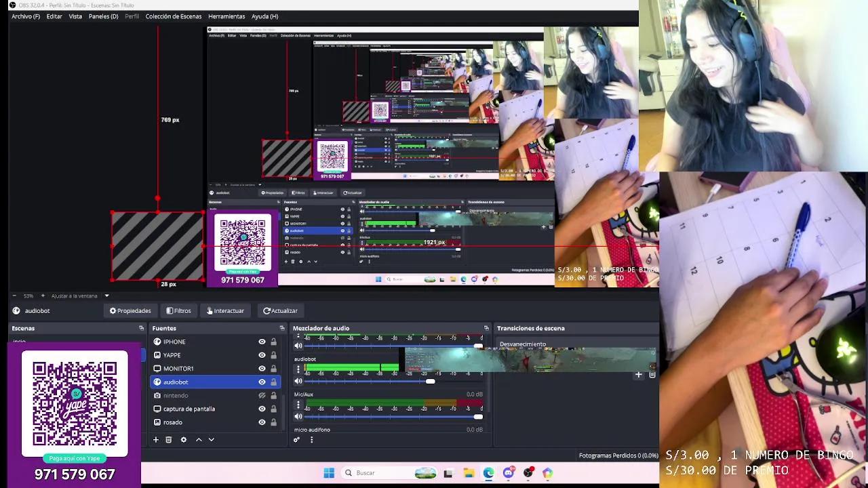Mute the audiobot mixer channel

298,381
